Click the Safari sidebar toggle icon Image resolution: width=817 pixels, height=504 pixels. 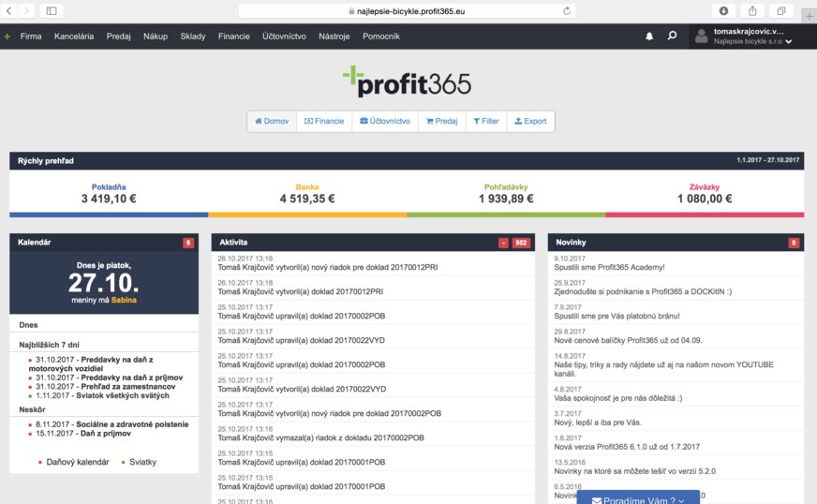50,10
